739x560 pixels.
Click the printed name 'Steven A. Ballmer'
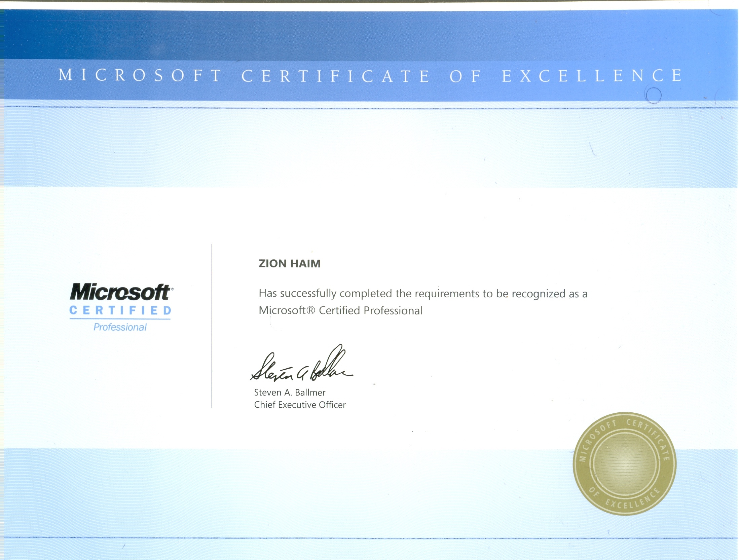pos(290,393)
